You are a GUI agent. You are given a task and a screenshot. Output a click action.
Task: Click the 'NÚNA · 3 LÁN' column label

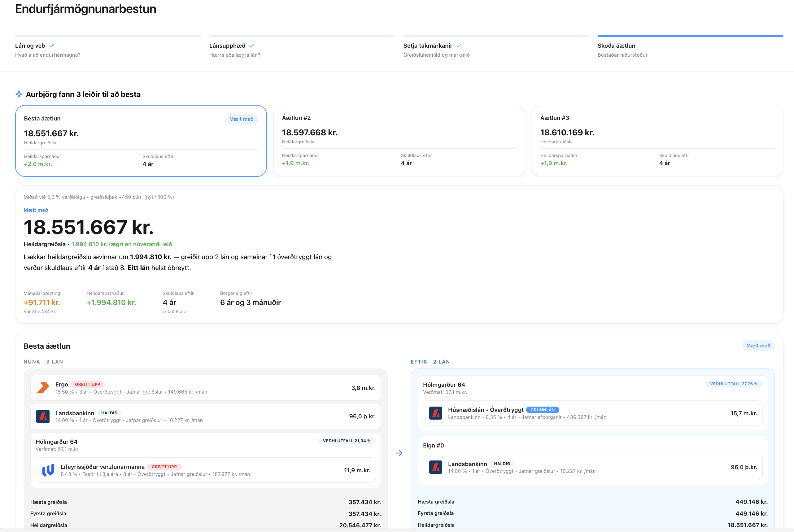coord(43,362)
